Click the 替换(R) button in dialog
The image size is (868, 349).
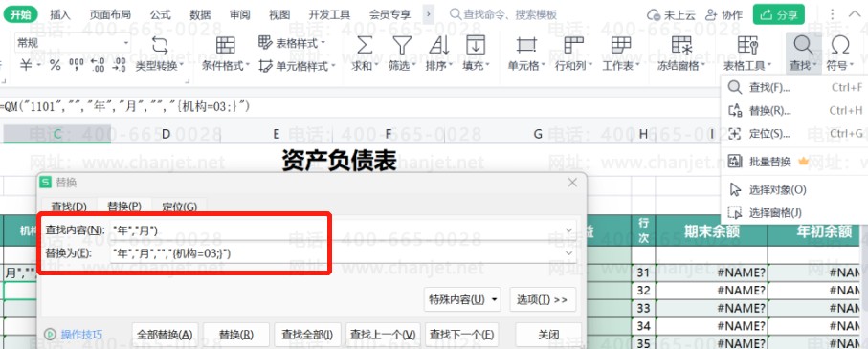[x=236, y=335]
